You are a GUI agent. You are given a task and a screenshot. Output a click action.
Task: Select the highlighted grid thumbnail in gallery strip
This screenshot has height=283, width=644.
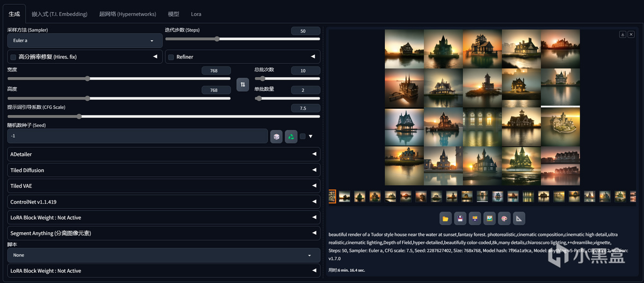(x=332, y=197)
